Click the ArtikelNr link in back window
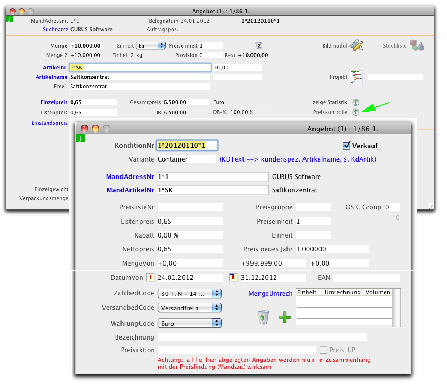This screenshot has width=447, height=388. click(54, 67)
